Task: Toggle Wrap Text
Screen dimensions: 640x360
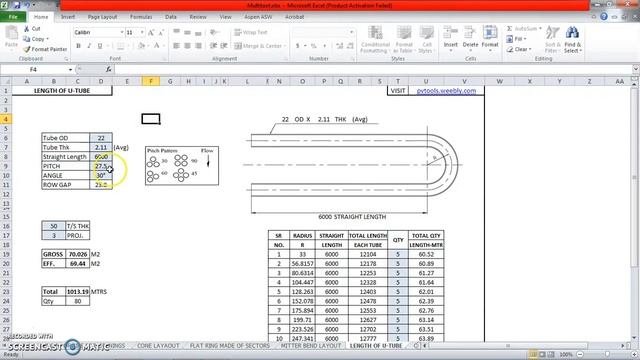Action: (x=251, y=32)
